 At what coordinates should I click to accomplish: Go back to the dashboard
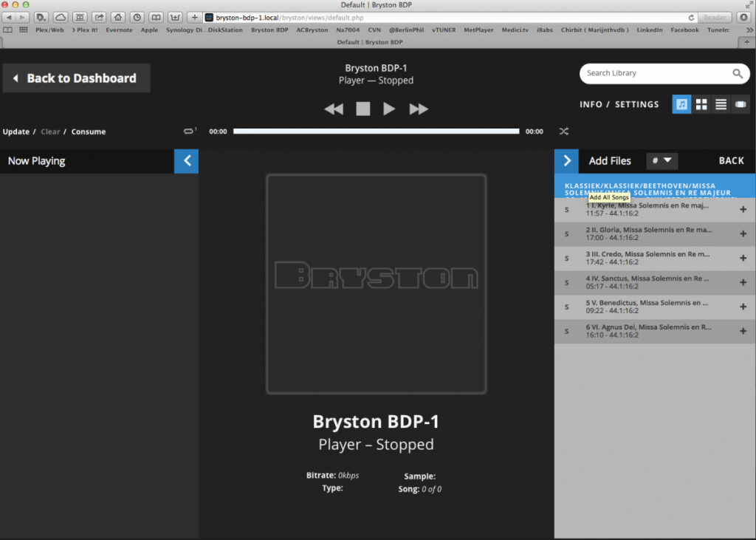tap(77, 78)
